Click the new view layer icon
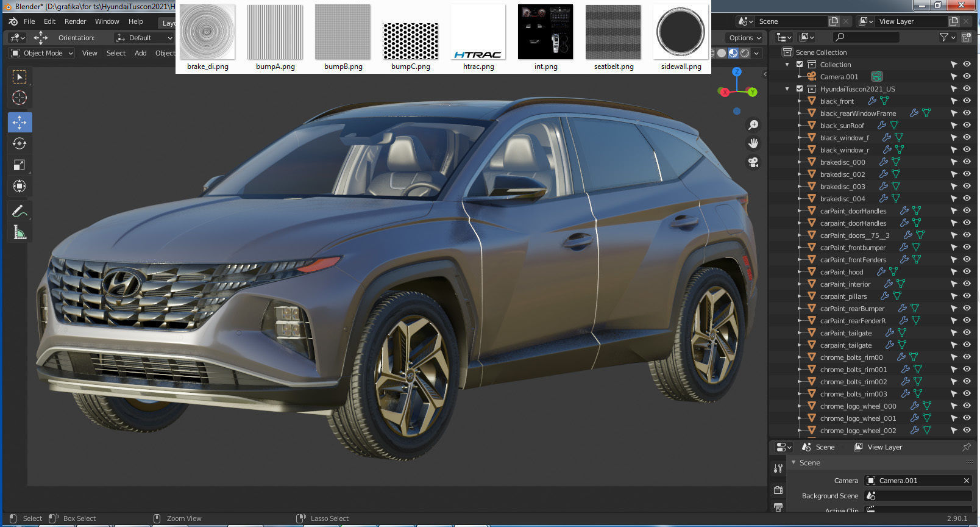The width and height of the screenshot is (980, 527). pyautogui.click(x=954, y=21)
